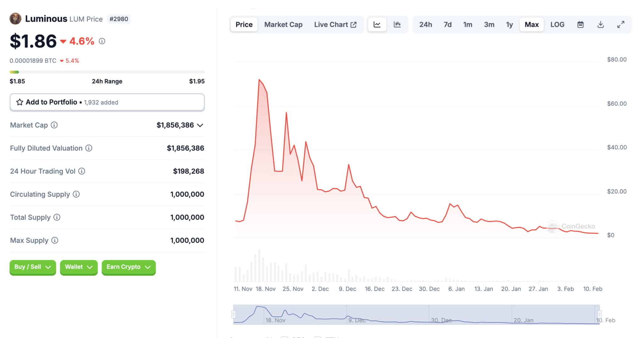Click the right handle of chart navigator

pos(600,314)
